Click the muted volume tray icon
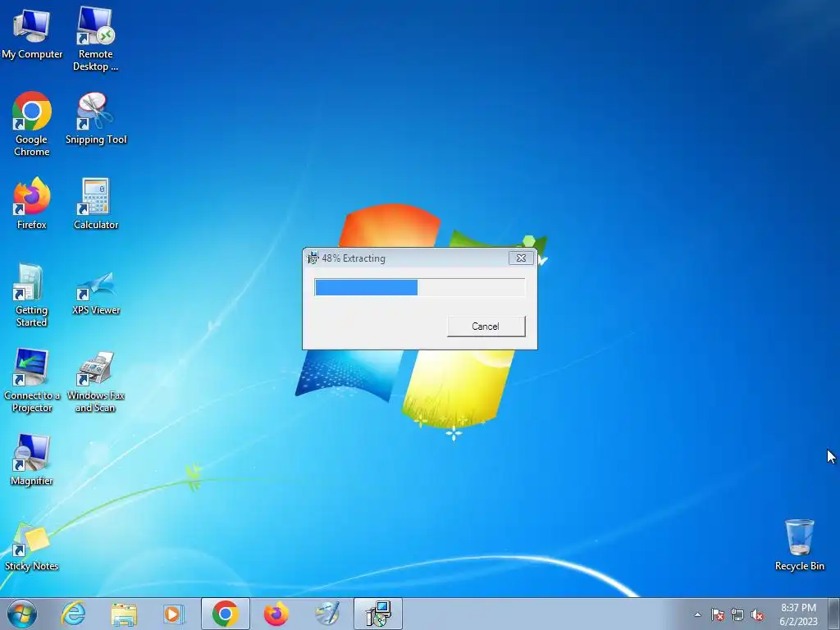 pyautogui.click(x=757, y=614)
